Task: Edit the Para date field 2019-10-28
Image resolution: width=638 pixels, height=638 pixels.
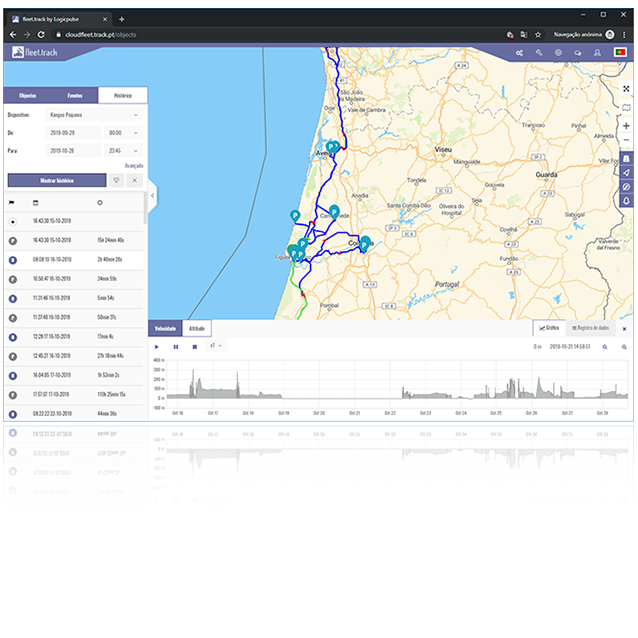Action: (x=73, y=151)
